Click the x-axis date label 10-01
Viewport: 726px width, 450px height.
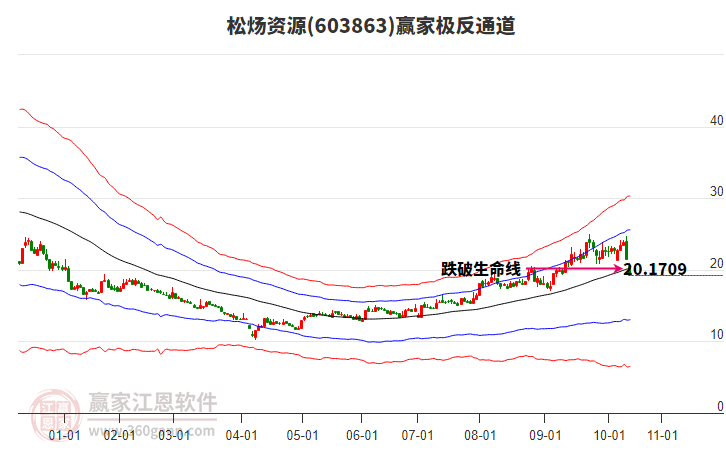[x=609, y=435]
